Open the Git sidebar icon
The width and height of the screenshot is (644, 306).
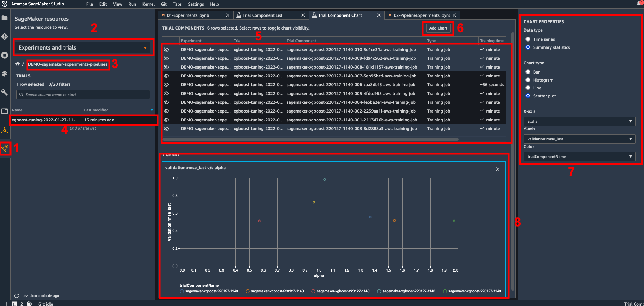(x=5, y=37)
